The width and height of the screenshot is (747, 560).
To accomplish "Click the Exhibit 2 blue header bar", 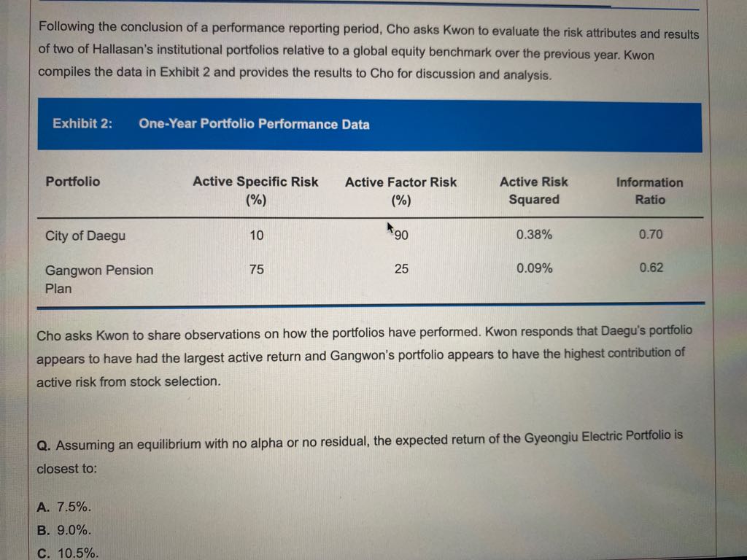I will pos(370,125).
